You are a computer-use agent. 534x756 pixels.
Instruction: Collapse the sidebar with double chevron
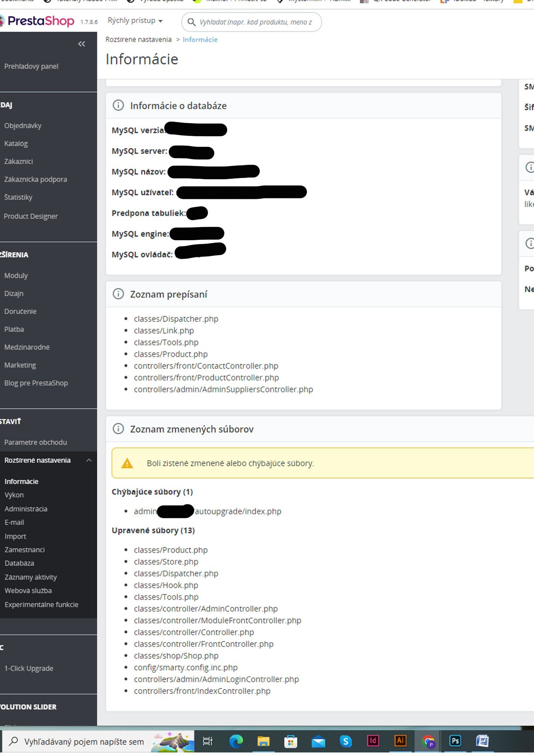[x=81, y=44]
